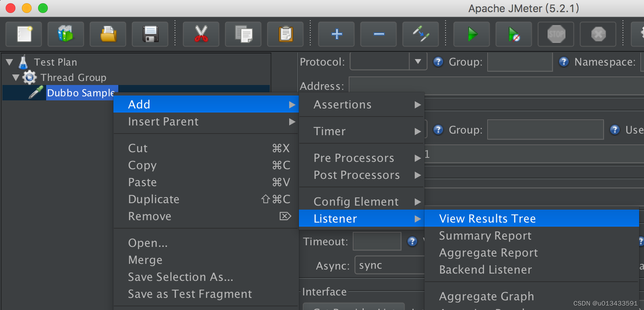Add a Backend Listener
The image size is (644, 310).
click(532, 270)
